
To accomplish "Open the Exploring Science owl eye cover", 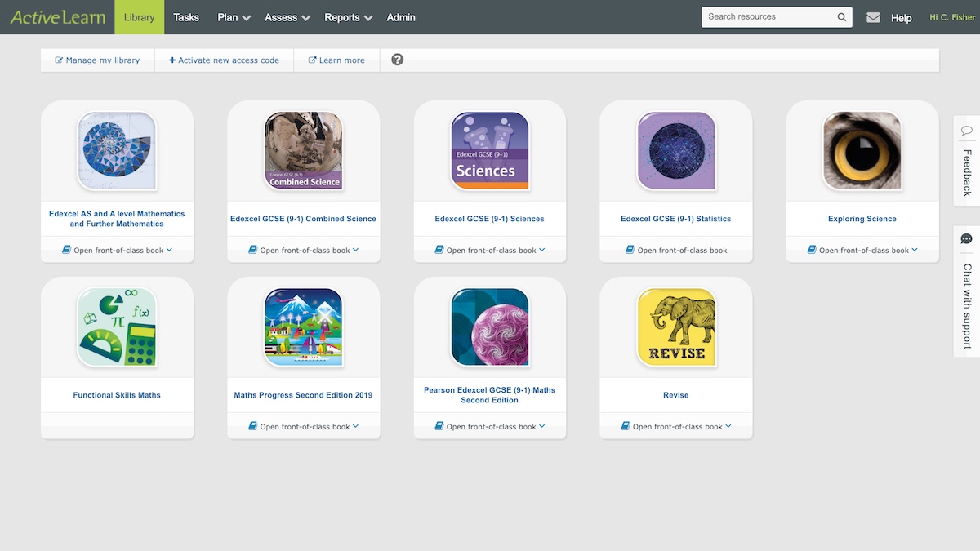I will pos(862,151).
